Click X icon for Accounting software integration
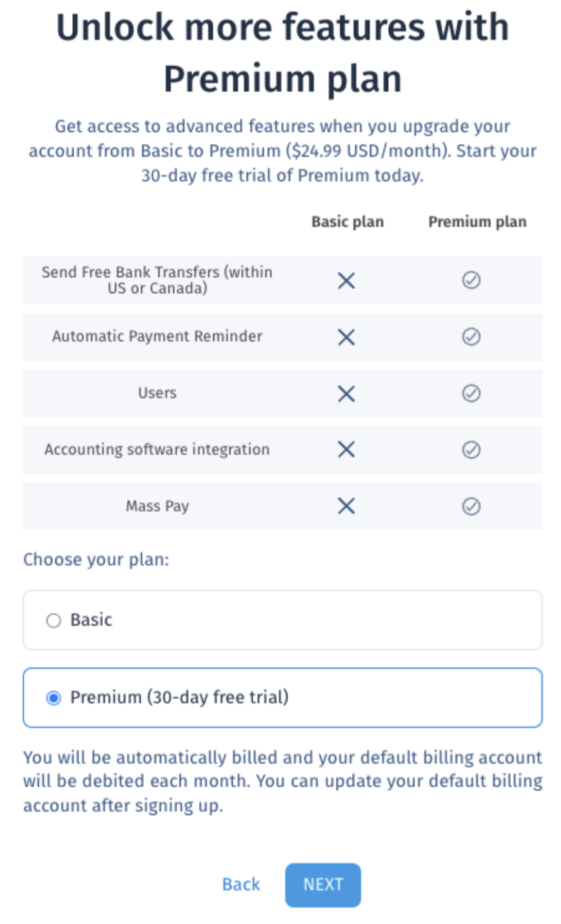The width and height of the screenshot is (561, 924). pyautogui.click(x=346, y=450)
